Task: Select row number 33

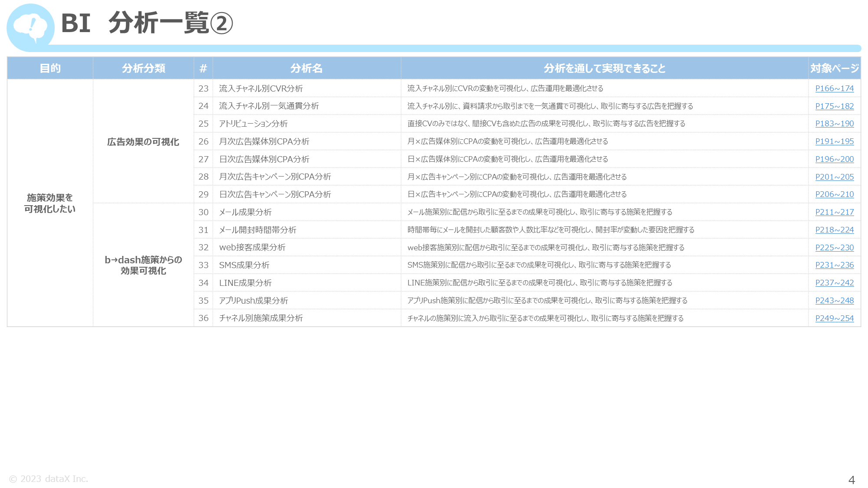Action: click(x=203, y=265)
